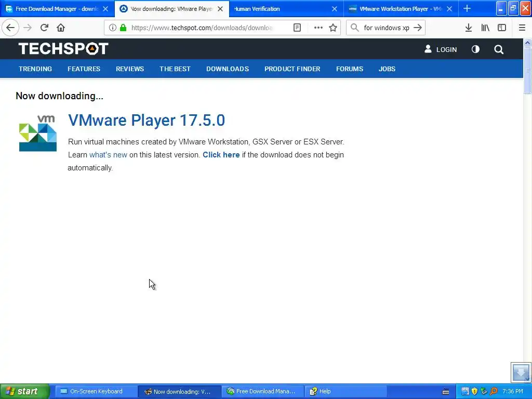Click the security shield tray icon
532x399 pixels.
point(475,392)
